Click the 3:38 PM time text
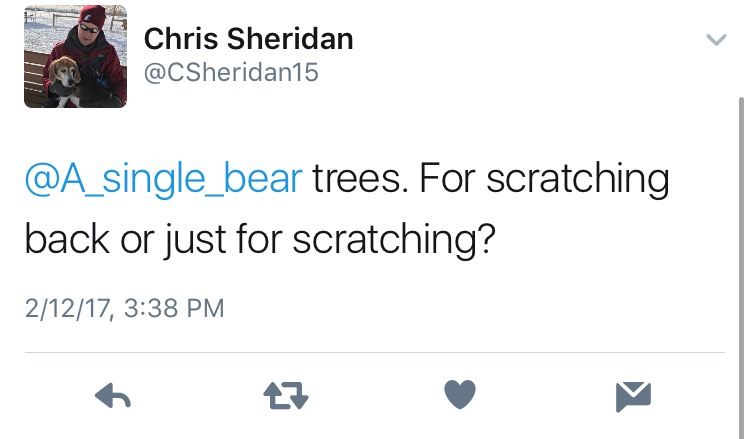750x439 pixels. pos(175,307)
